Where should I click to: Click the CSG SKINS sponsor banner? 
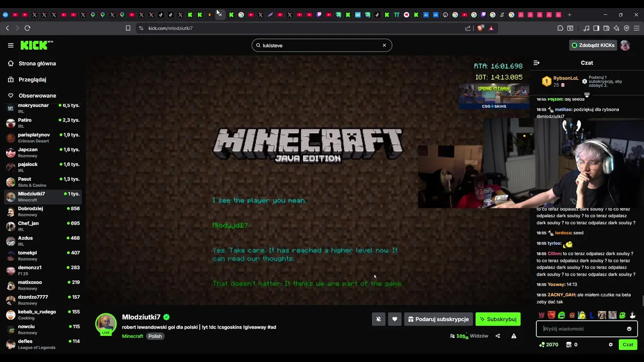point(494,97)
